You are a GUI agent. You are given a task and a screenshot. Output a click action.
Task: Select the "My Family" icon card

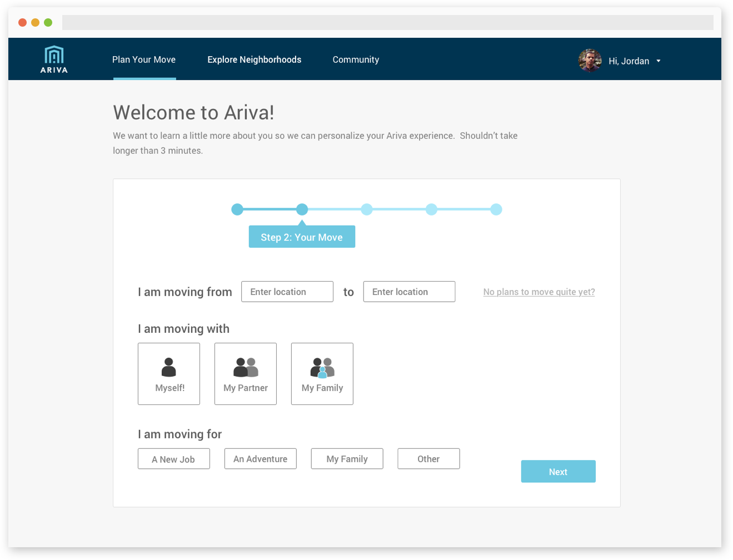pos(322,373)
